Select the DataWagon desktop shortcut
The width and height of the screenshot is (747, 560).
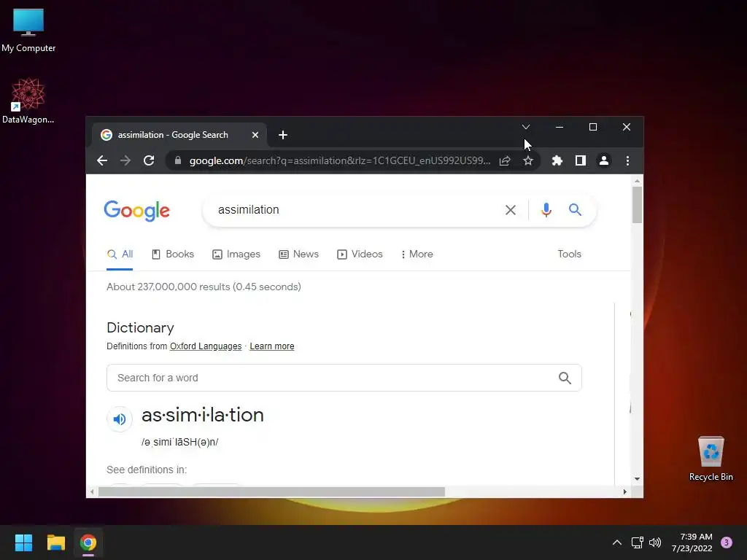[28, 101]
